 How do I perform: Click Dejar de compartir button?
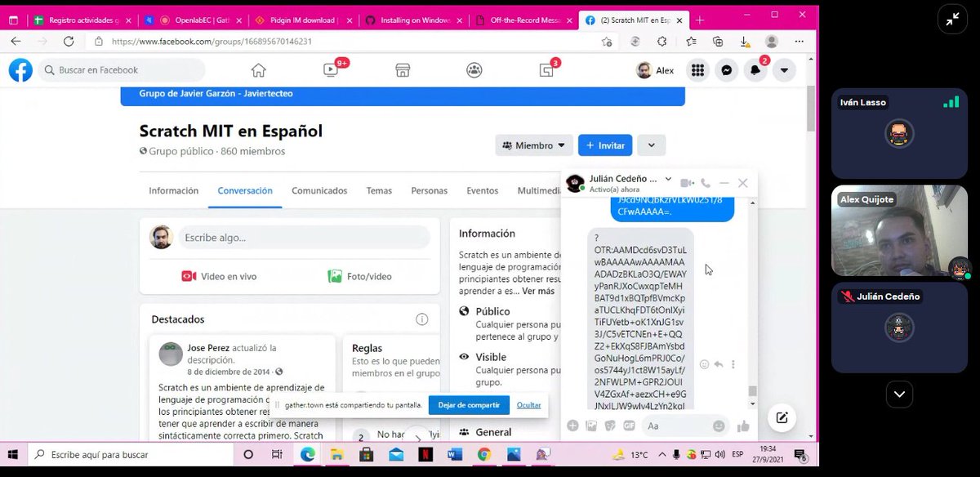tap(469, 405)
